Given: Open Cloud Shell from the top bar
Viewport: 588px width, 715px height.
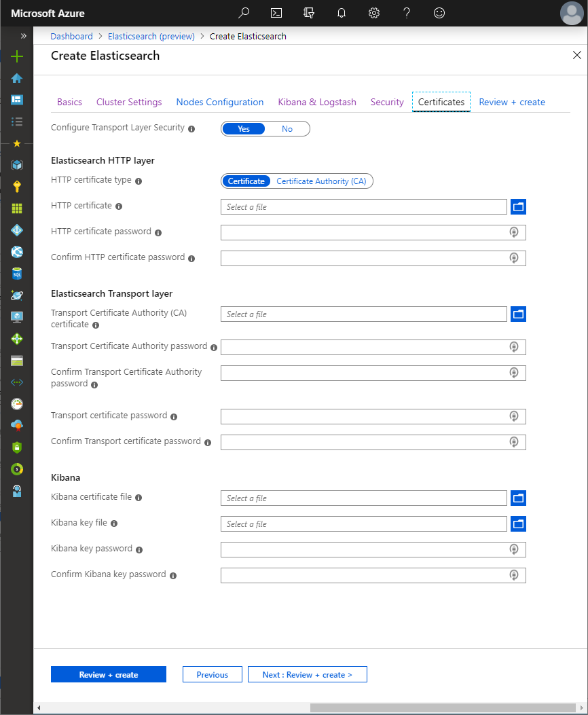Looking at the screenshot, I should click(x=276, y=13).
